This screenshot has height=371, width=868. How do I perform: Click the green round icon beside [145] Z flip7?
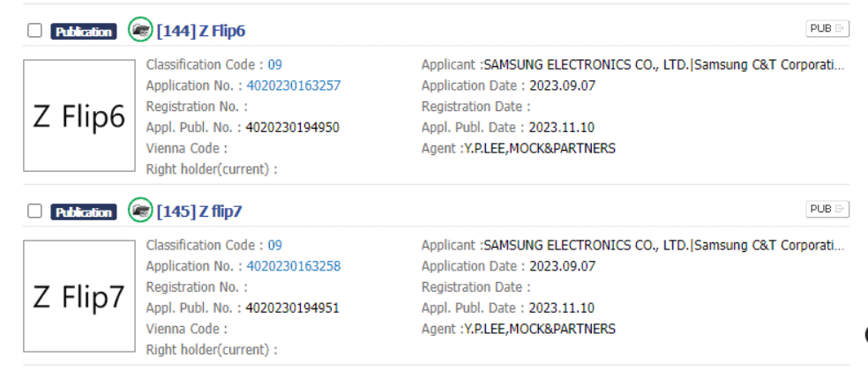(x=139, y=211)
